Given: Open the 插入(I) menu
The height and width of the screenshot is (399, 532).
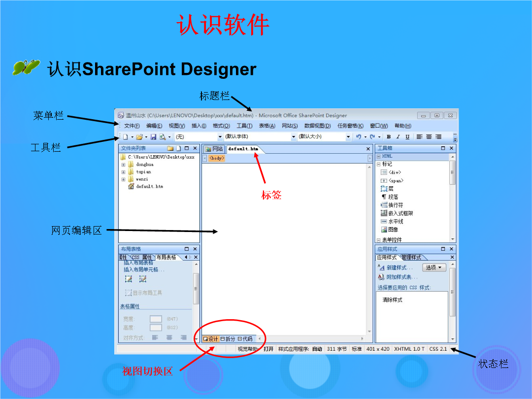Looking at the screenshot, I should [x=199, y=126].
